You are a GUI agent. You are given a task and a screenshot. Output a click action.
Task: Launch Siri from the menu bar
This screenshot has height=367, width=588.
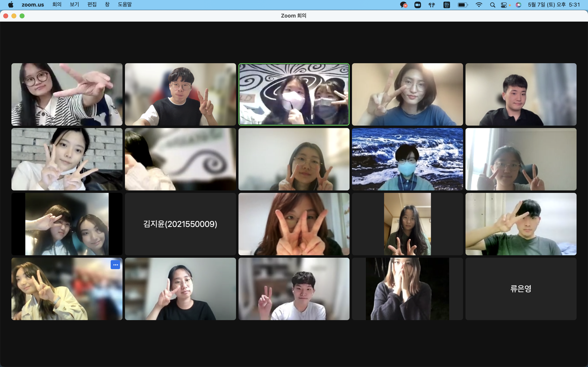coord(518,5)
